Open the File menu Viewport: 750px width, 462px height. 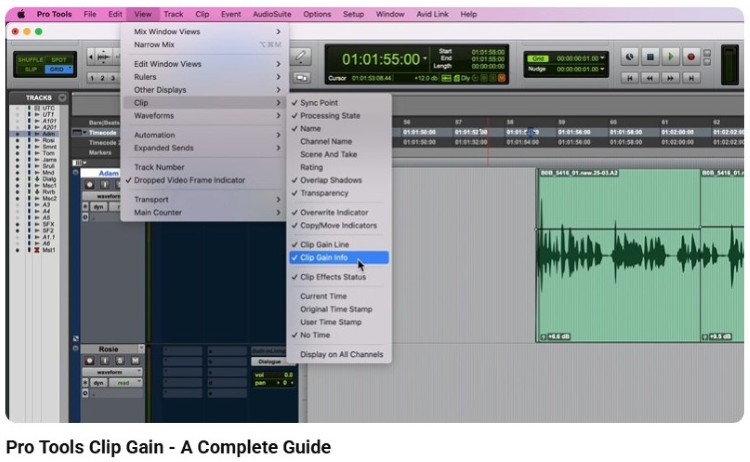90,14
